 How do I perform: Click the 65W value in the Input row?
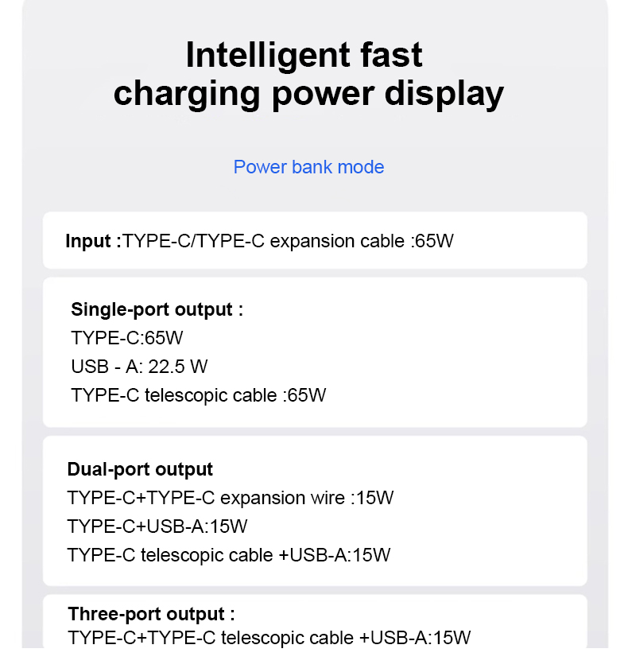tap(434, 240)
